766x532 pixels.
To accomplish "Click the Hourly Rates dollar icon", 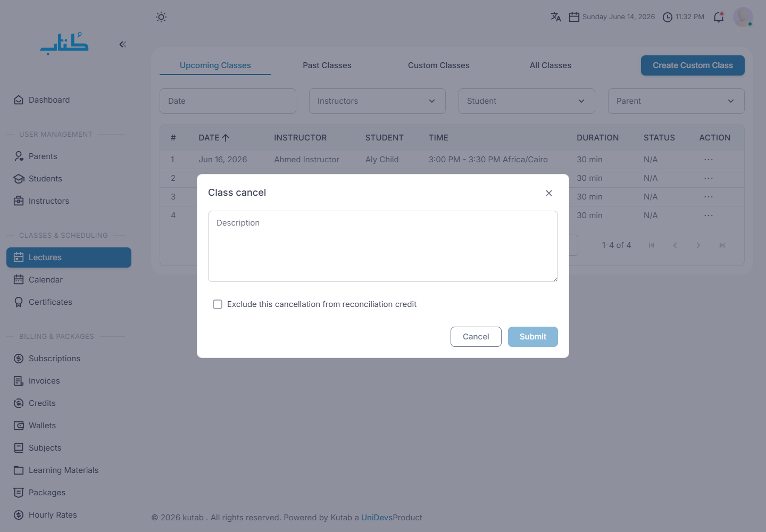I will (19, 515).
